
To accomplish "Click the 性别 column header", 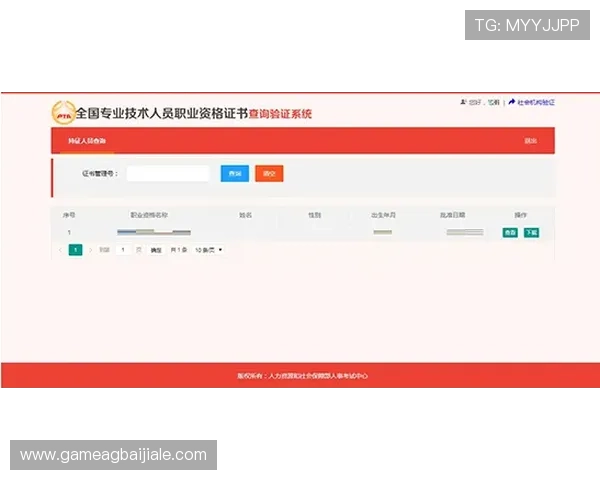I will click(315, 215).
